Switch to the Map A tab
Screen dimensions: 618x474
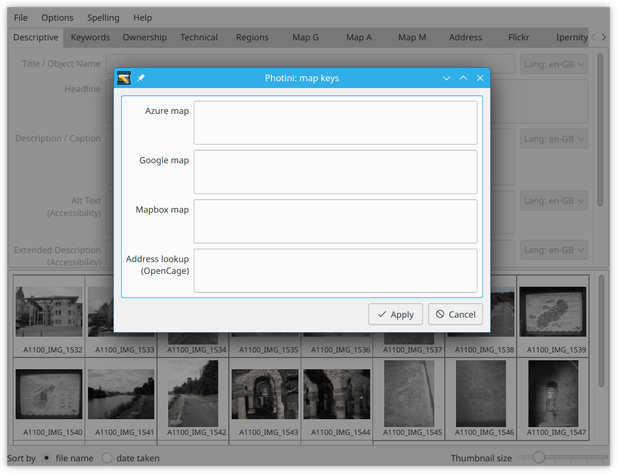pos(359,37)
